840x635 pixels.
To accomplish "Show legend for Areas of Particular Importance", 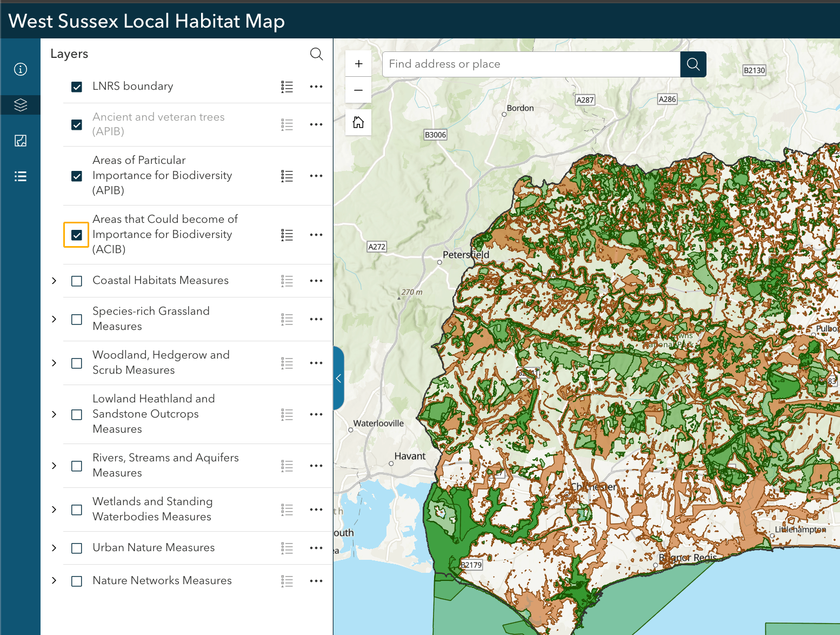I will point(287,176).
